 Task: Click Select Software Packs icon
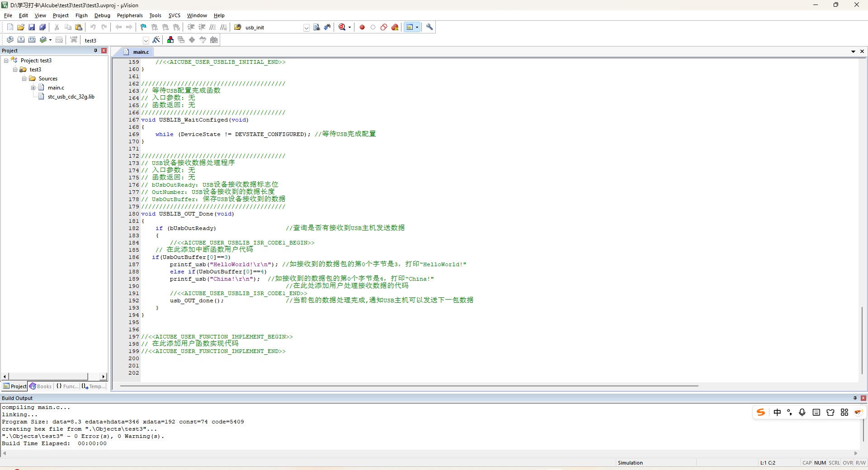[x=203, y=40]
